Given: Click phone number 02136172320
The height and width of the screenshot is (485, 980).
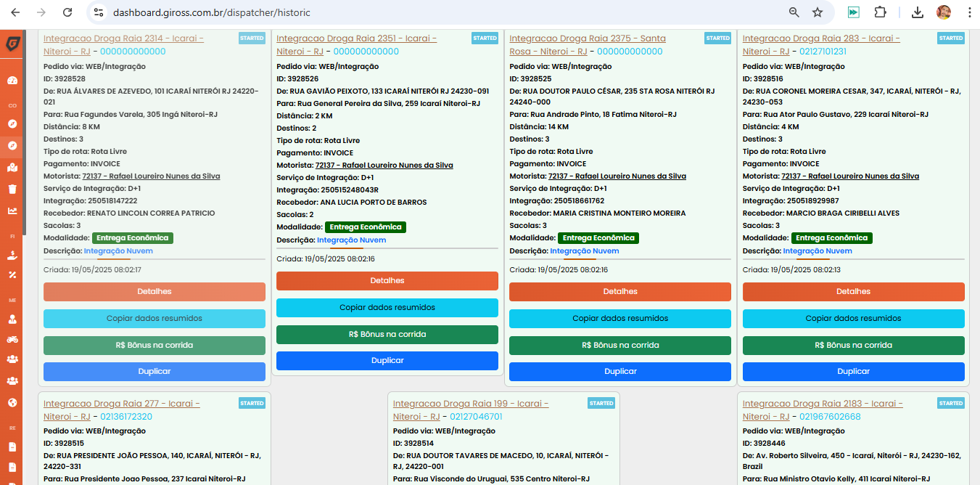Looking at the screenshot, I should [x=126, y=417].
